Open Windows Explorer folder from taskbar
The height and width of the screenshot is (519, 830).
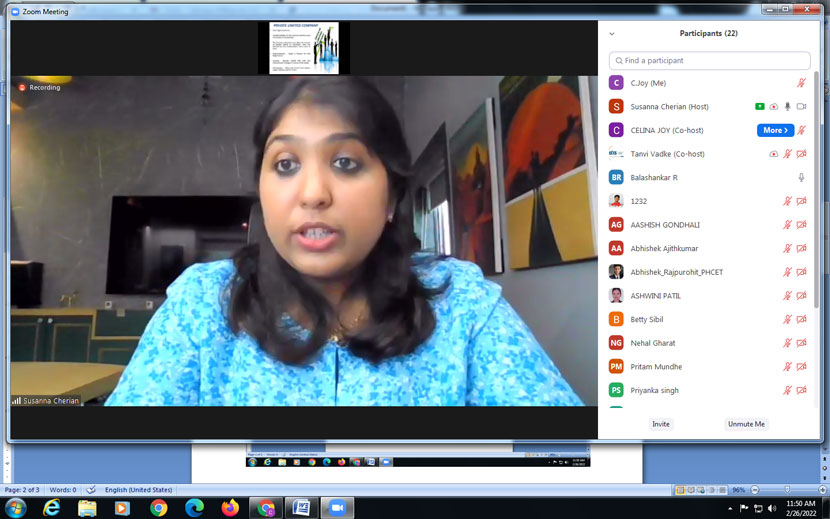87,508
